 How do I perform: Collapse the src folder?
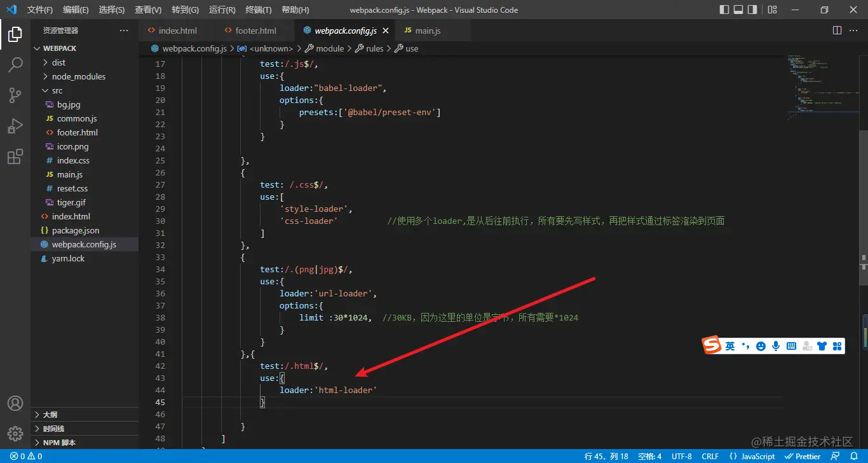(85, 90)
